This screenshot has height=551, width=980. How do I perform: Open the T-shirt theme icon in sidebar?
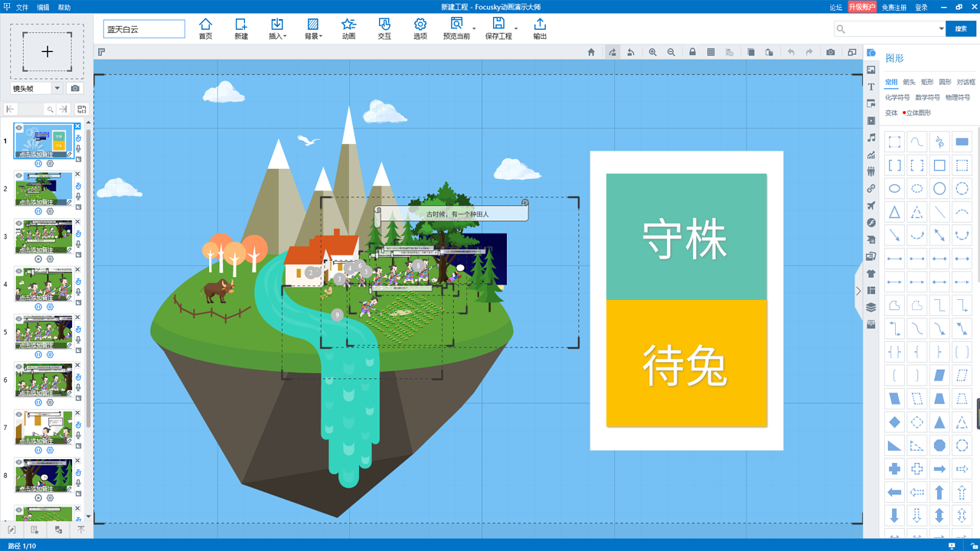(871, 273)
